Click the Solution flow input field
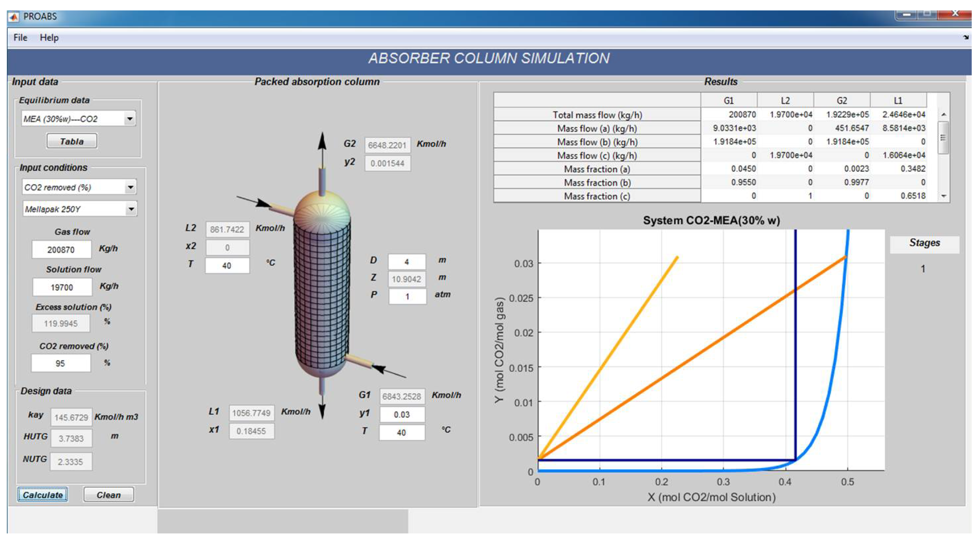This screenshot has width=980, height=542. [62, 287]
